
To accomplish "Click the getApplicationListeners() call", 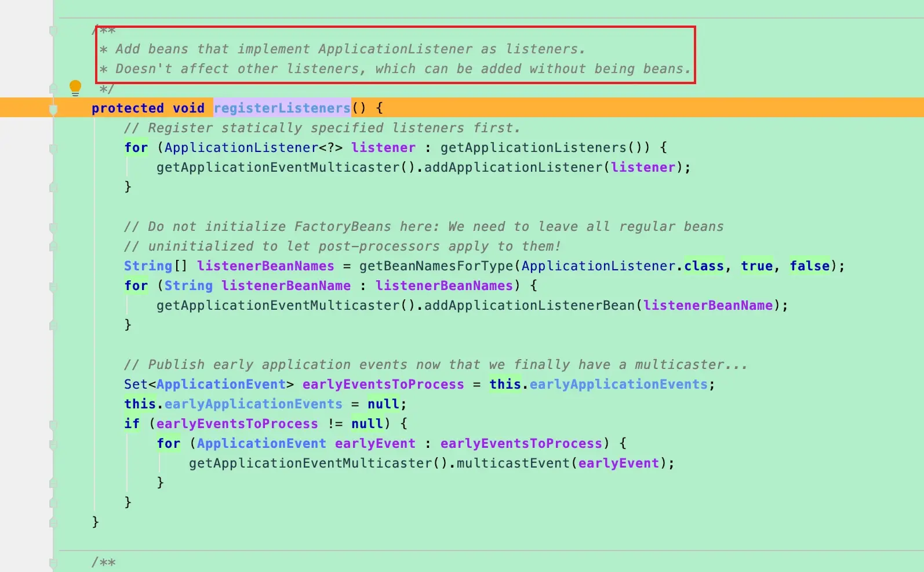I will click(545, 147).
